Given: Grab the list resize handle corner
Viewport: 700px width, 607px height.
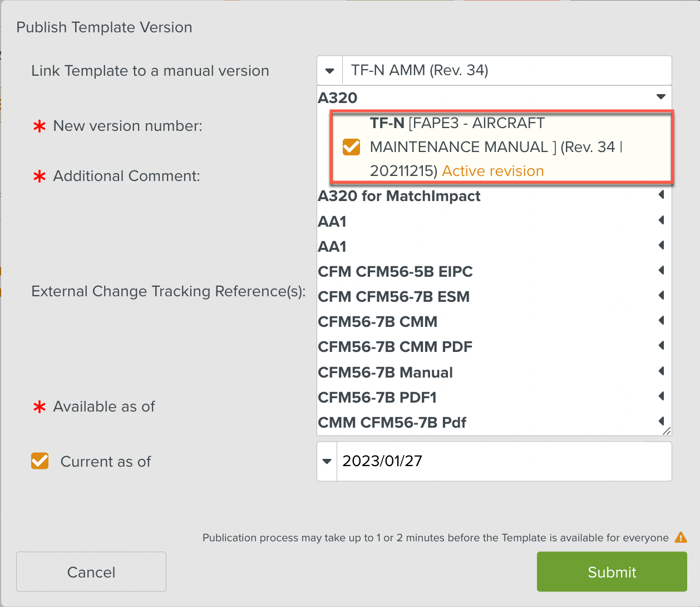Looking at the screenshot, I should (x=667, y=431).
